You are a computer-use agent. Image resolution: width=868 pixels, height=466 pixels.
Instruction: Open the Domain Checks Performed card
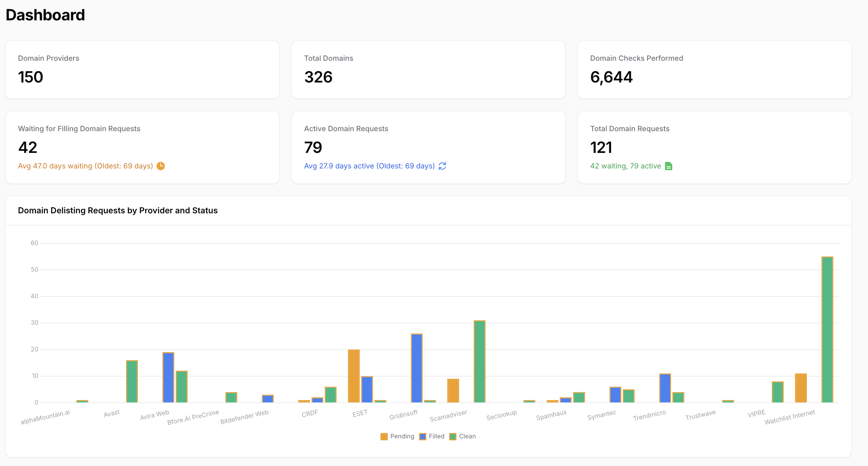(715, 70)
